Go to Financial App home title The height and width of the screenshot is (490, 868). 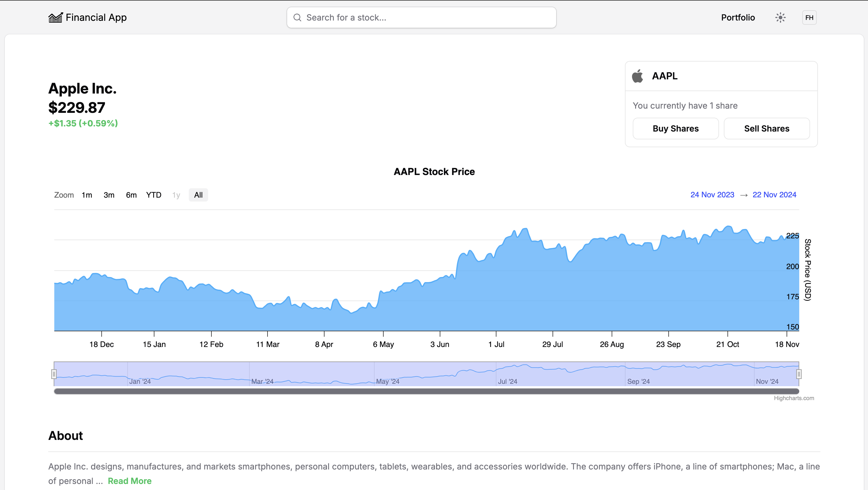click(x=96, y=17)
